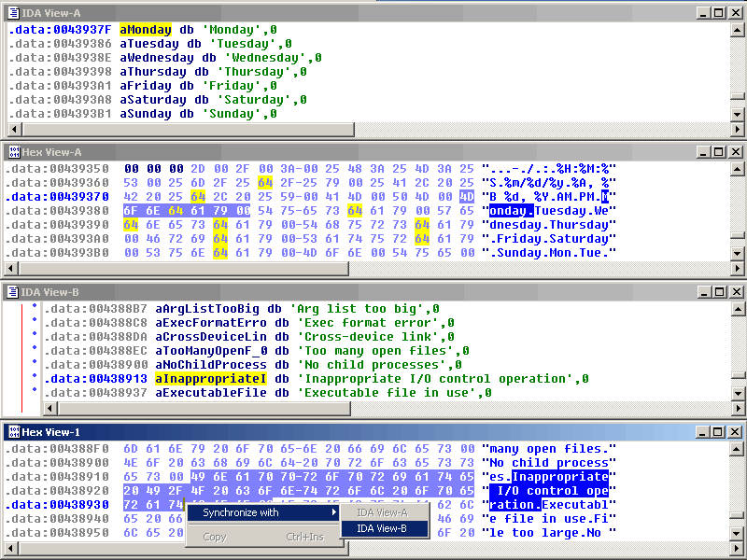Click the 'Sunday' string in IDA View-A
747x560 pixels.
pyautogui.click(x=232, y=114)
